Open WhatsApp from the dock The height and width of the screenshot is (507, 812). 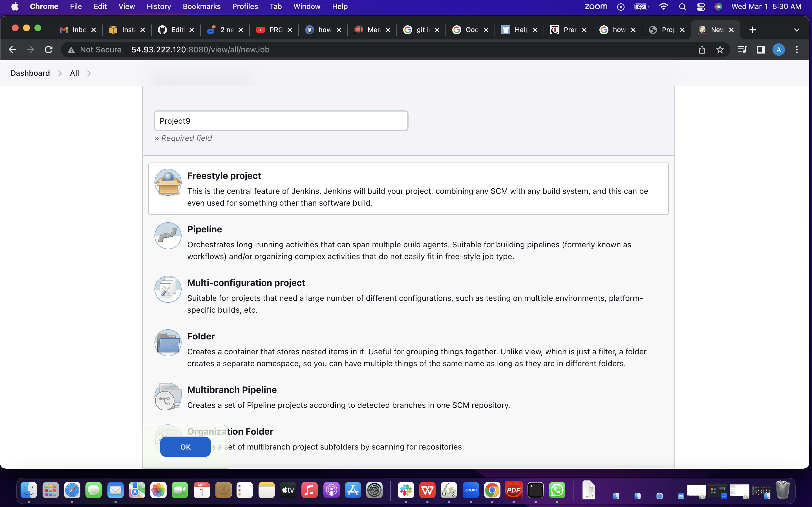pos(557,490)
